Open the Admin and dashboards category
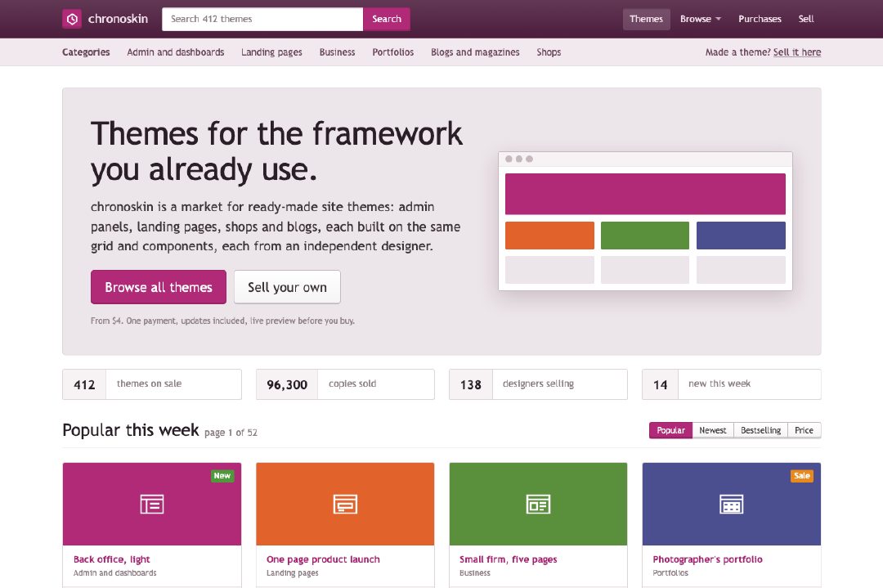The width and height of the screenshot is (883, 588). click(176, 52)
